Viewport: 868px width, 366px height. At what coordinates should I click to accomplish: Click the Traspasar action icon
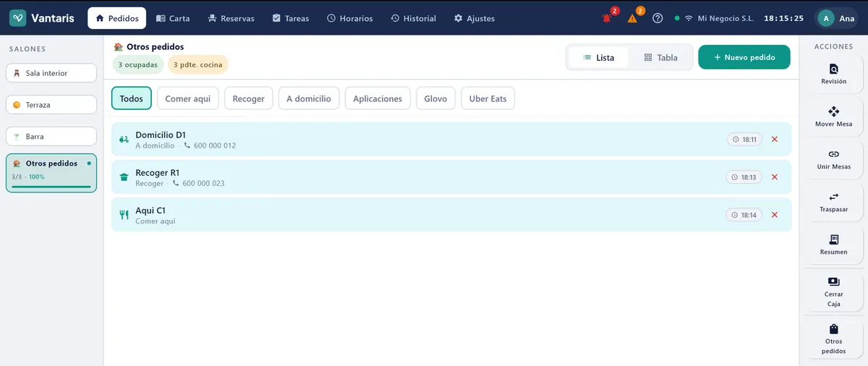[x=833, y=197]
